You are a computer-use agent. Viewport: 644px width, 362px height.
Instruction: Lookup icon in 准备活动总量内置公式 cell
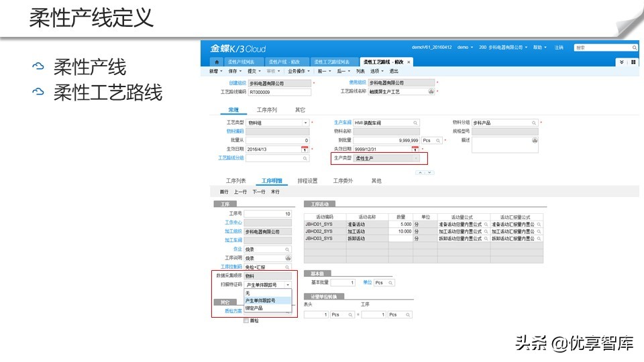[x=486, y=225]
